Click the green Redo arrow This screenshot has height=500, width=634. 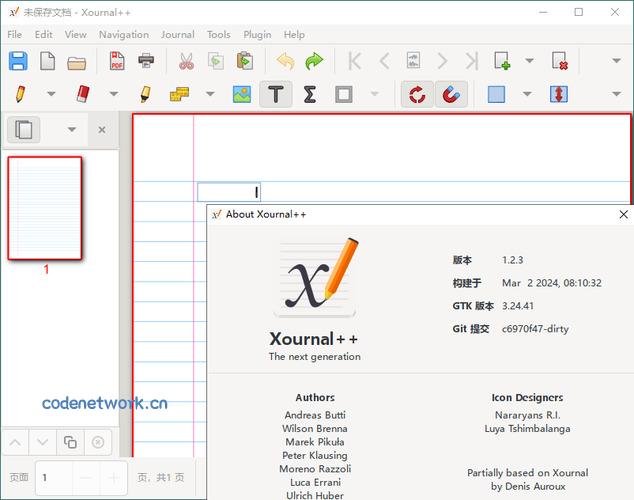(x=314, y=61)
